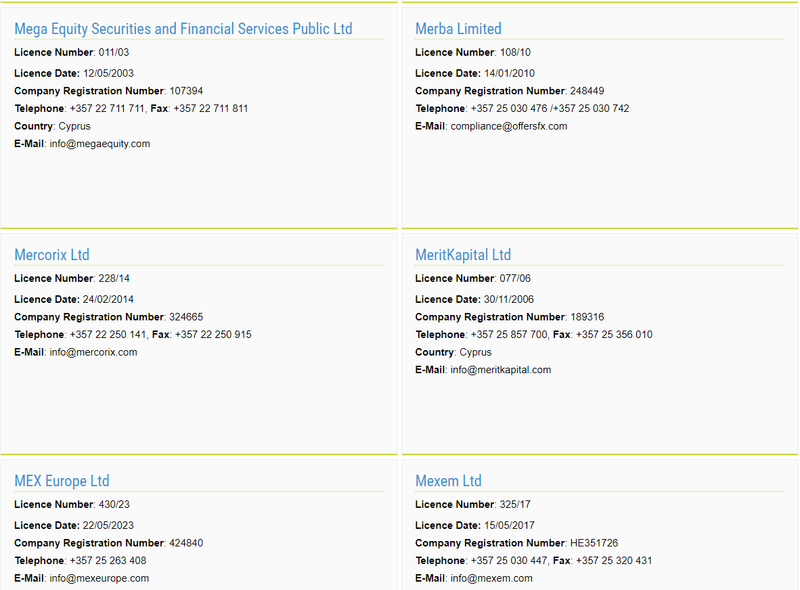Select the info@mexeurope.com email address

99,578
